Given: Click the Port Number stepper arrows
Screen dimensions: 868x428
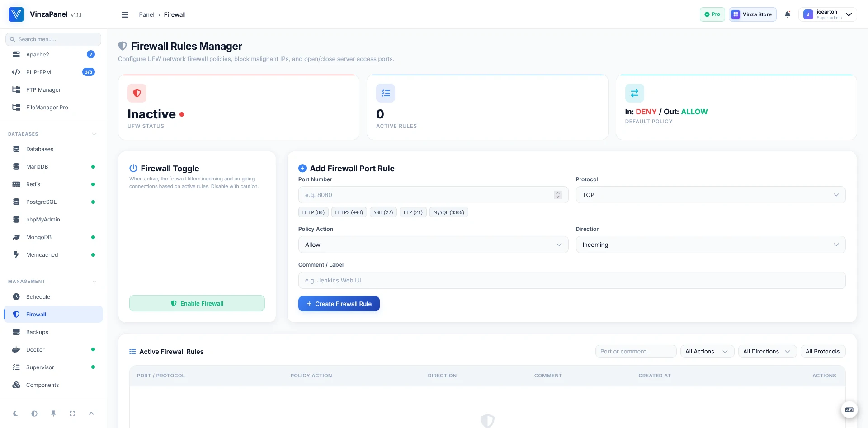Looking at the screenshot, I should [558, 195].
